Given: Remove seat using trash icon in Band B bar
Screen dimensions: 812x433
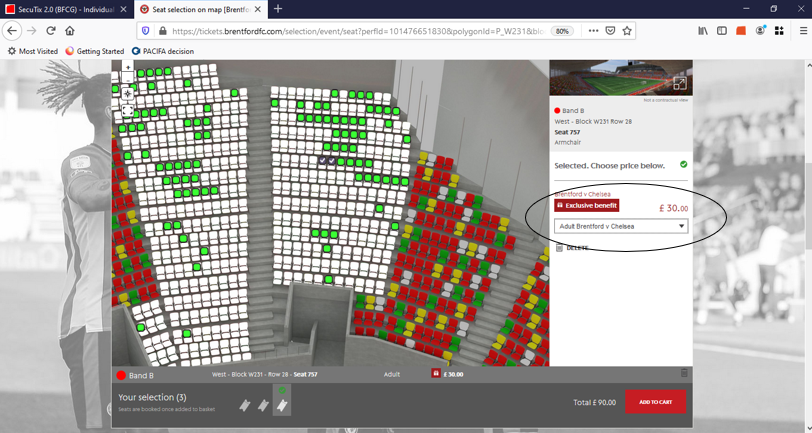Looking at the screenshot, I should 684,373.
